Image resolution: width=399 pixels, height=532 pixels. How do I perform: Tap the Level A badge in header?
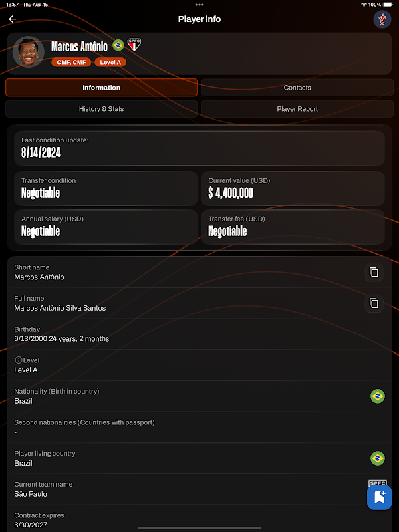(110, 62)
